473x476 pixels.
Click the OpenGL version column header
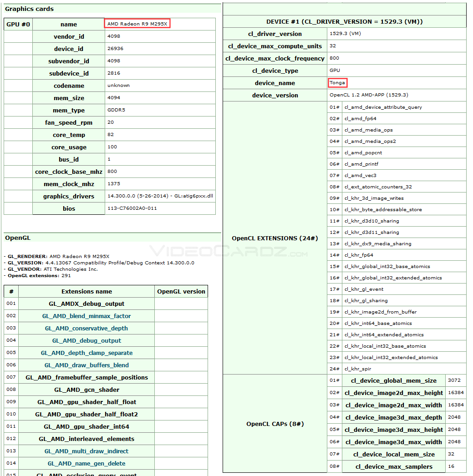[181, 291]
